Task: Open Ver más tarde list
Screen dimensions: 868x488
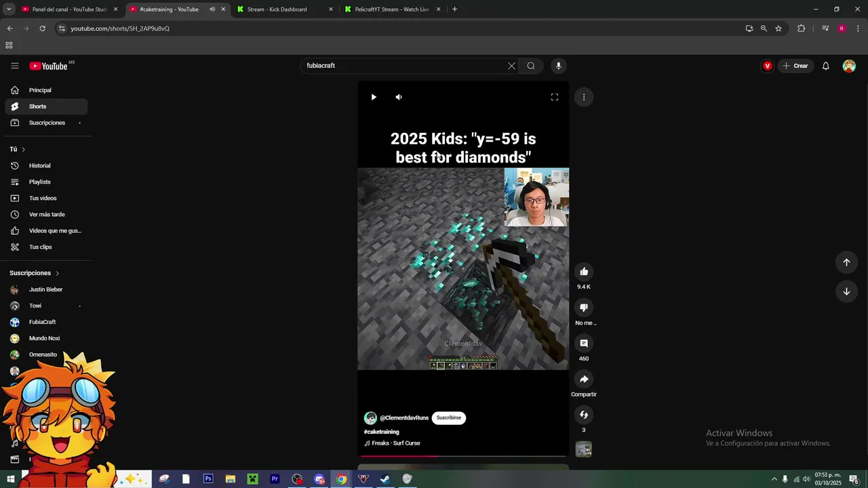Action: 46,214
